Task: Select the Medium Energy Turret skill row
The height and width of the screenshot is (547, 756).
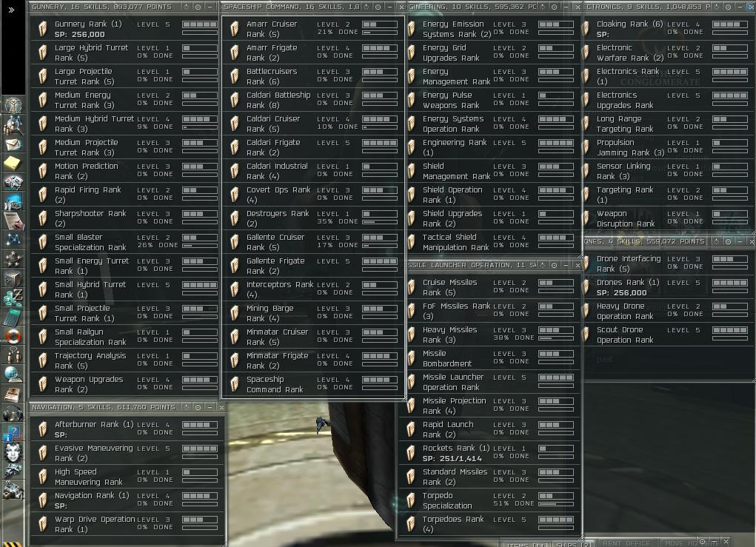Action: (x=125, y=100)
